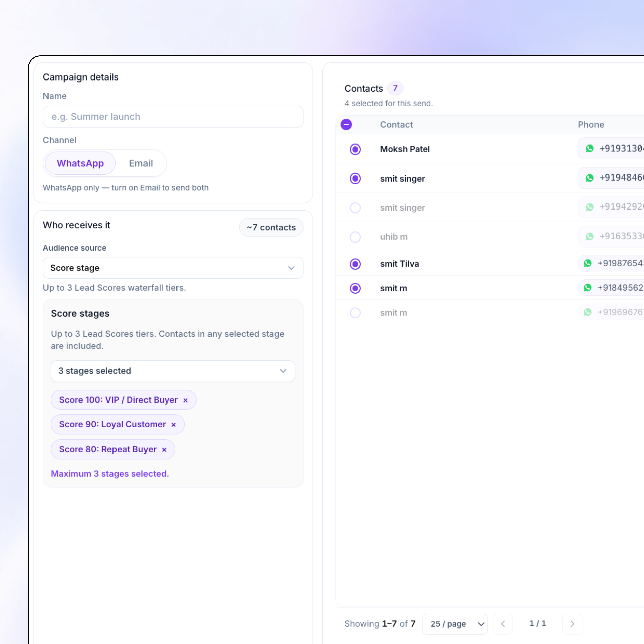Click the ~7 contacts badge
The image size is (644, 644).
(271, 227)
